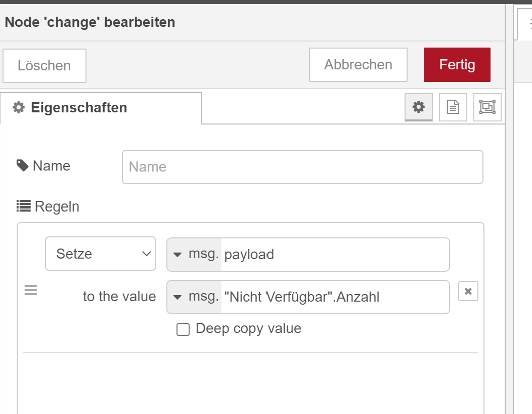Cancel editing with Abbrechen

[x=358, y=64]
